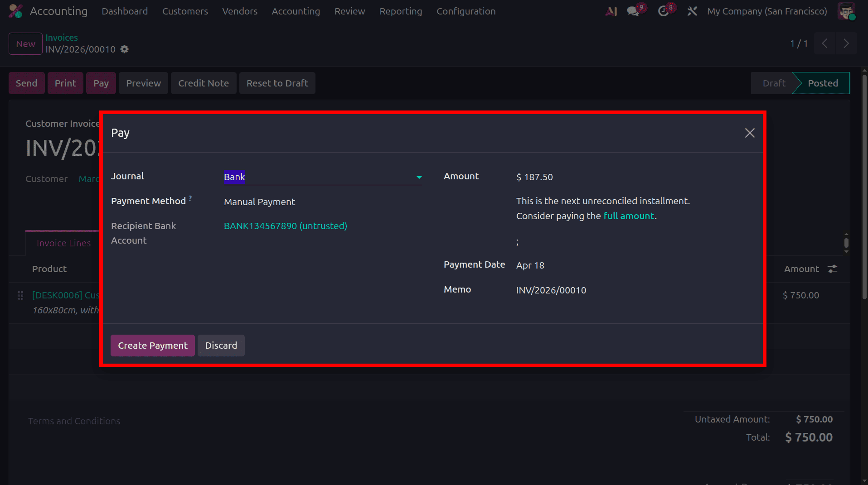The width and height of the screenshot is (868, 485).
Task: Open the user avatar profile menu
Action: tap(846, 11)
